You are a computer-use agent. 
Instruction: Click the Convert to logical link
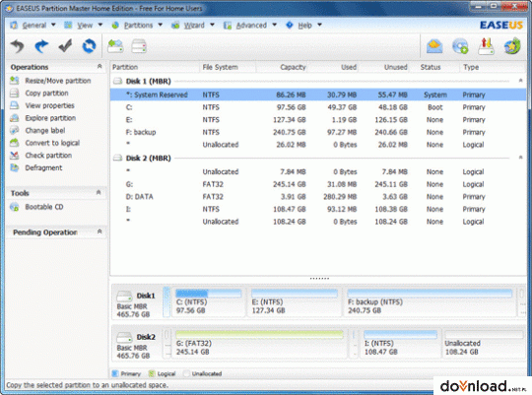[52, 143]
